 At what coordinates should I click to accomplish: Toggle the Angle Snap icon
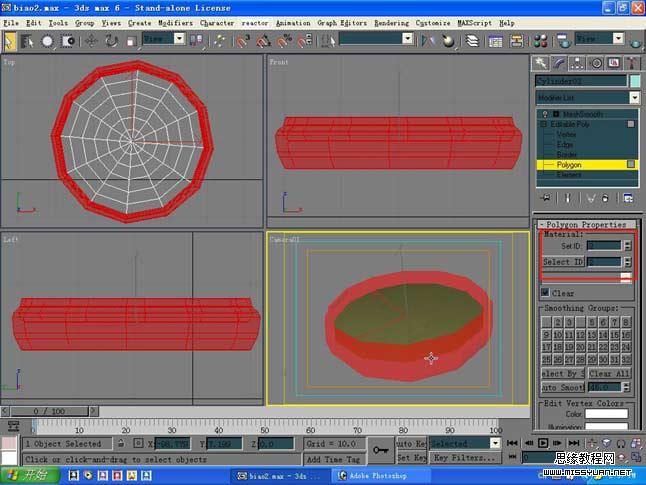pos(264,41)
